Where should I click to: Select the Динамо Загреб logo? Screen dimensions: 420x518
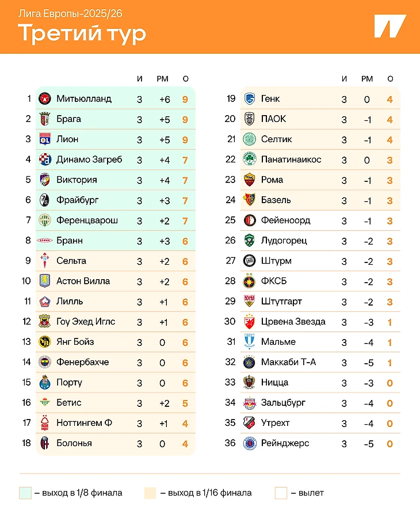(45, 159)
